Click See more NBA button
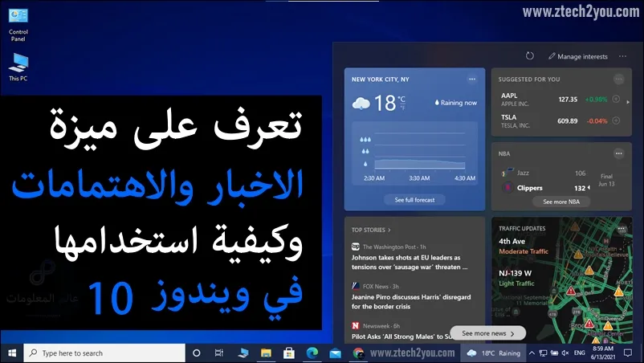Image resolution: width=644 pixels, height=363 pixels. pos(561,202)
